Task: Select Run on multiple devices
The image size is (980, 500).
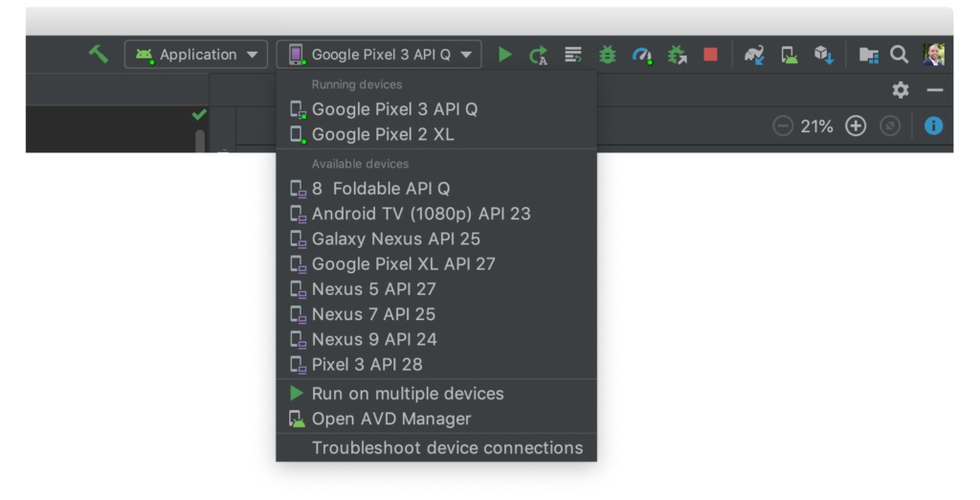Action: click(407, 394)
